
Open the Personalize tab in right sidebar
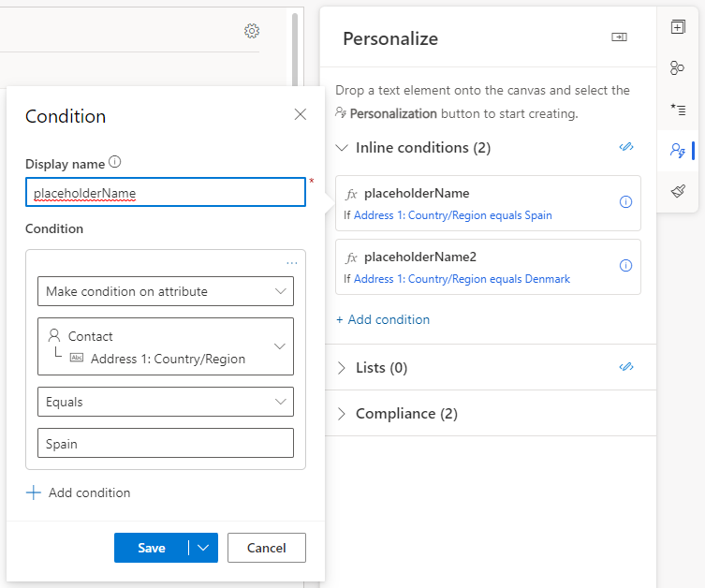click(x=678, y=150)
